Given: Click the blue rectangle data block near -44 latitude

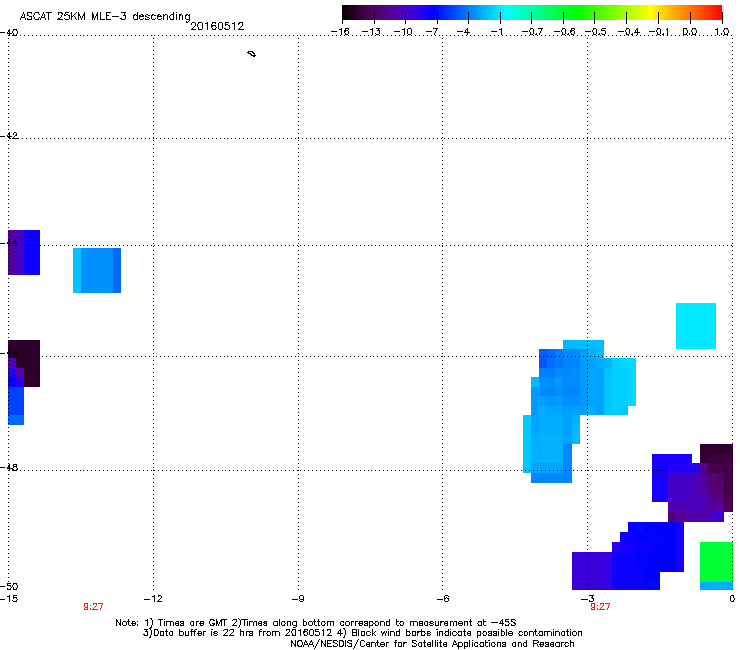Looking at the screenshot, I should [97, 270].
